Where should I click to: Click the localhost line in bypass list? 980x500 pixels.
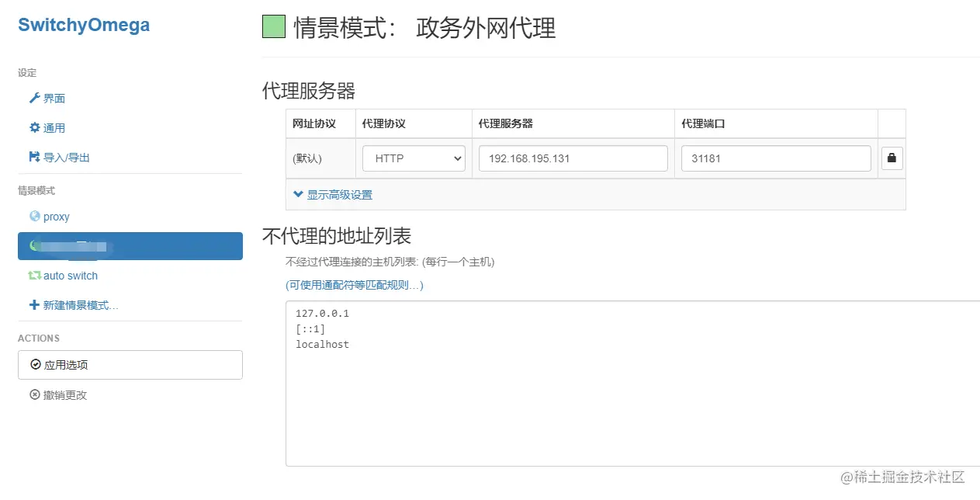[x=322, y=344]
